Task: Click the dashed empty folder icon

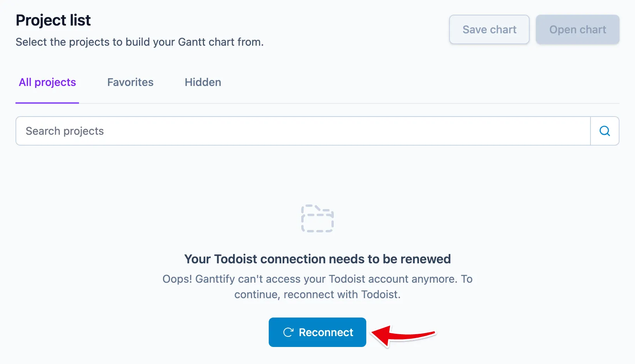Action: pos(317,219)
